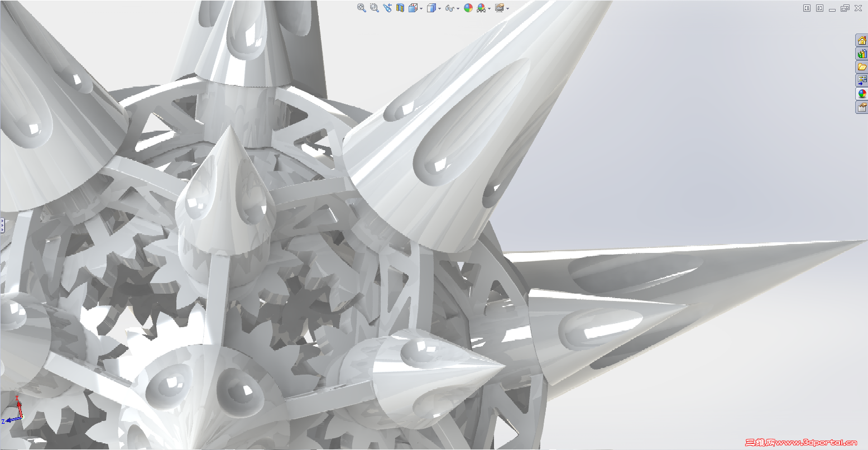This screenshot has height=450, width=868.
Task: Open the File Explorer folder tab
Action: pos(862,67)
